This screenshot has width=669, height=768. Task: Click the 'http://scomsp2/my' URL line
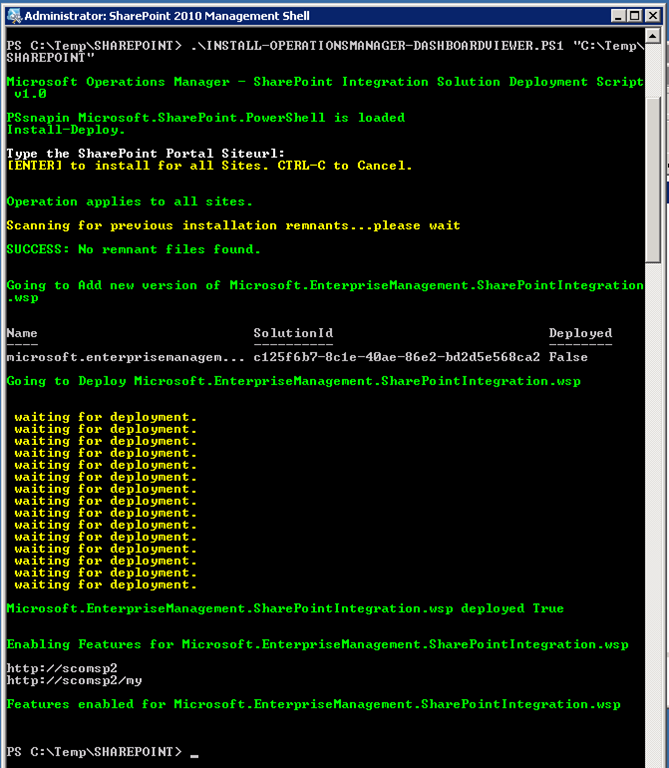[74, 680]
